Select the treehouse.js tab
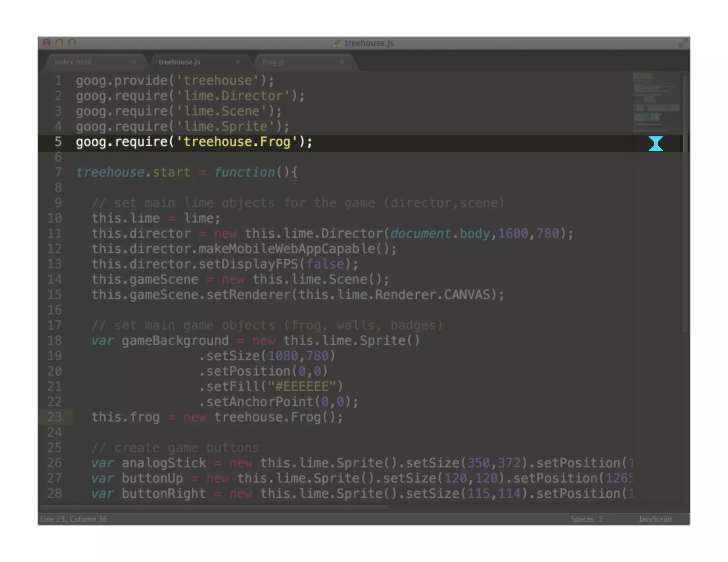 pos(180,62)
